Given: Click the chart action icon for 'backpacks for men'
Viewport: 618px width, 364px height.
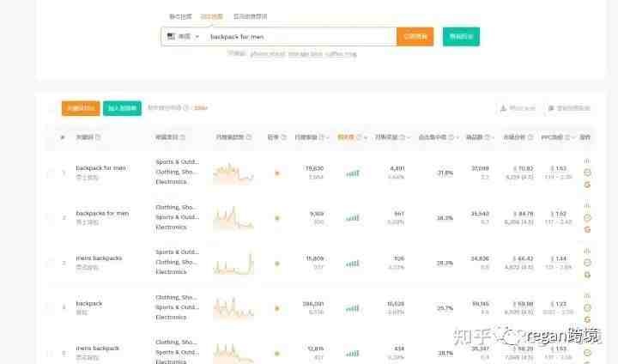Looking at the screenshot, I should click(587, 206).
